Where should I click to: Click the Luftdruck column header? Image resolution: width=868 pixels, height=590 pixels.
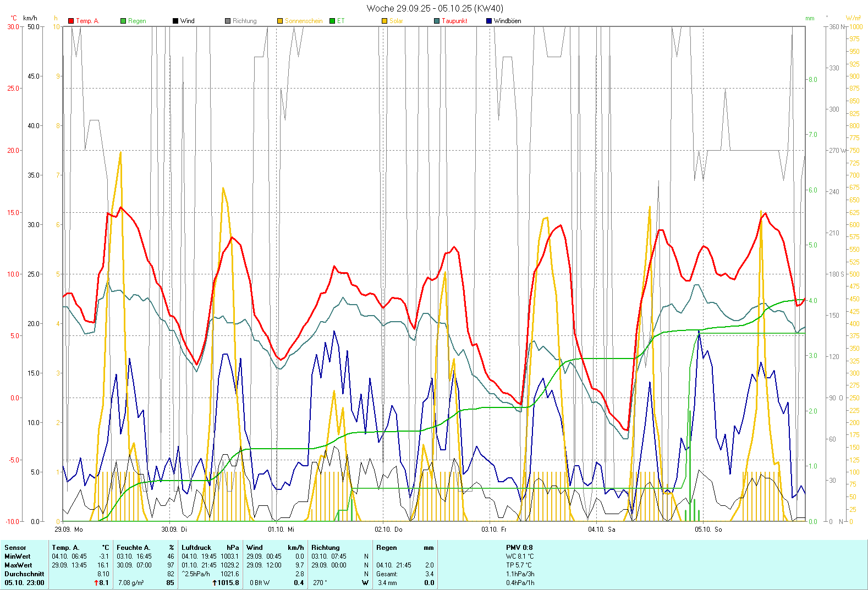tap(196, 548)
